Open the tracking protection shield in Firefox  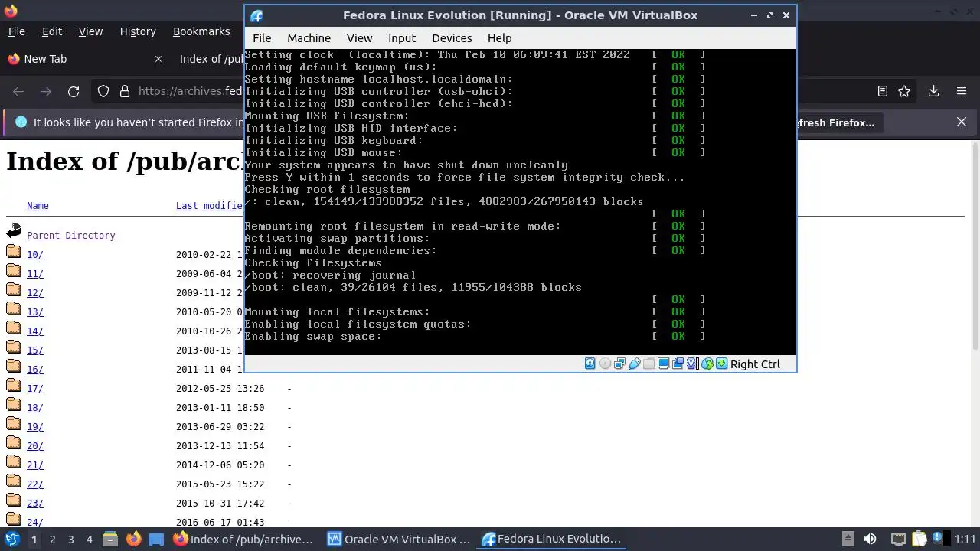click(x=103, y=91)
